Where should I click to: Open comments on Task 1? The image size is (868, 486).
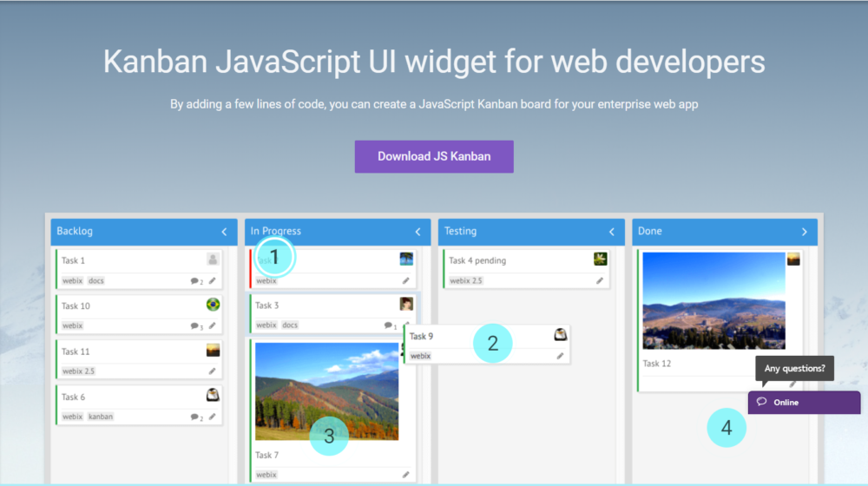[x=196, y=281]
